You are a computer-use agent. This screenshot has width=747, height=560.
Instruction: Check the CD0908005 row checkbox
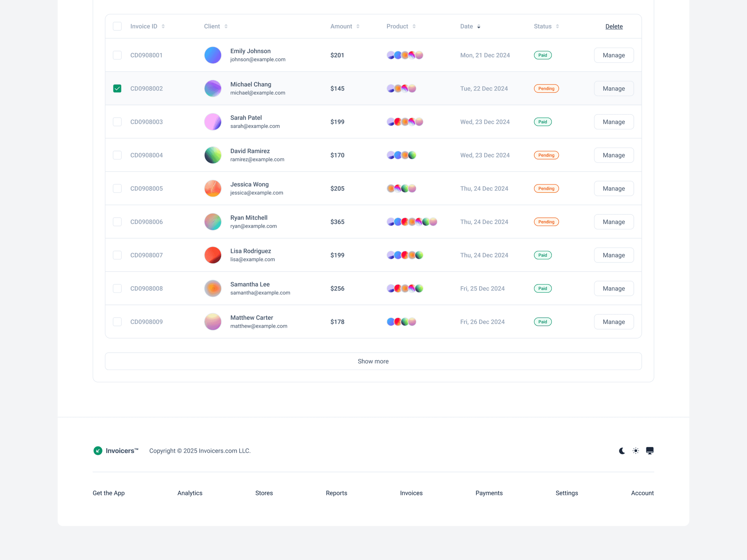pyautogui.click(x=117, y=188)
